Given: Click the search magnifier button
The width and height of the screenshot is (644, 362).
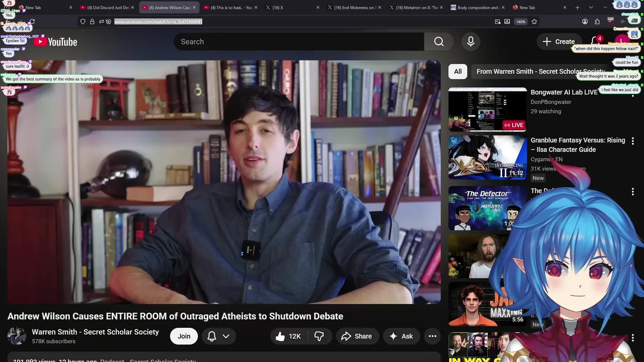Looking at the screenshot, I should pyautogui.click(x=439, y=42).
